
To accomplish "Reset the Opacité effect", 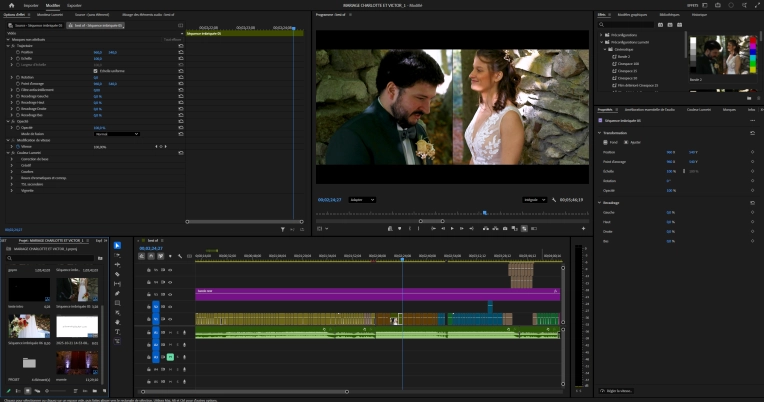I will 181,121.
